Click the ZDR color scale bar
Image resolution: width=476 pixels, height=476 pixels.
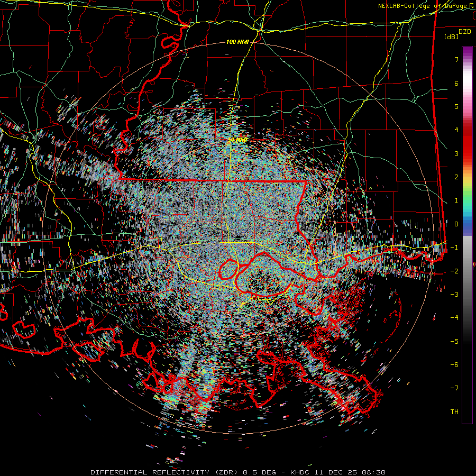tap(467, 235)
